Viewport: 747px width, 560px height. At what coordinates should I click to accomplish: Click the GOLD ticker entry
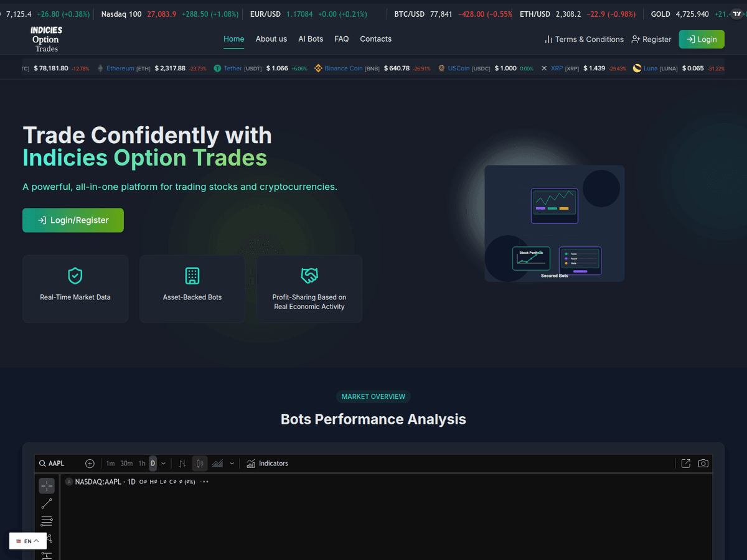pyautogui.click(x=688, y=14)
